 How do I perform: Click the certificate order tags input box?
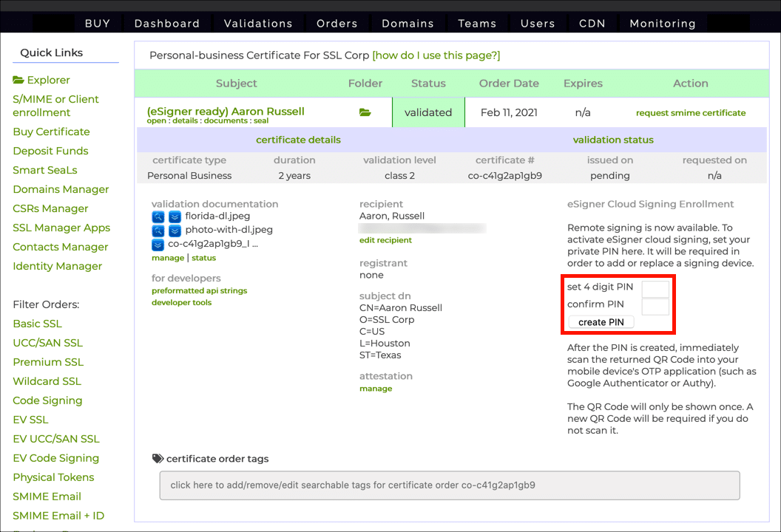click(450, 485)
